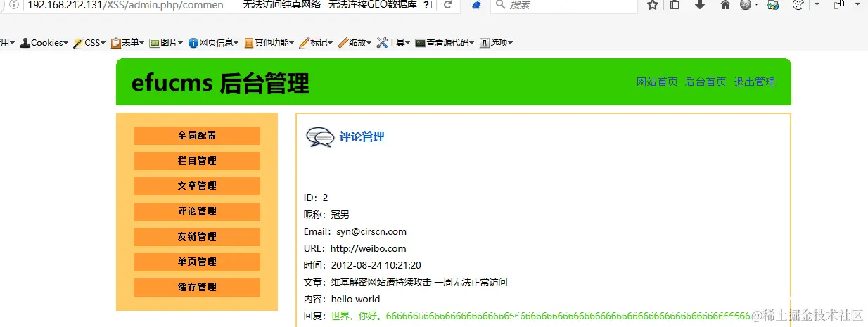Screen dimensions: 868x327
Task: Click 退出管理 to log out
Action: [x=754, y=82]
